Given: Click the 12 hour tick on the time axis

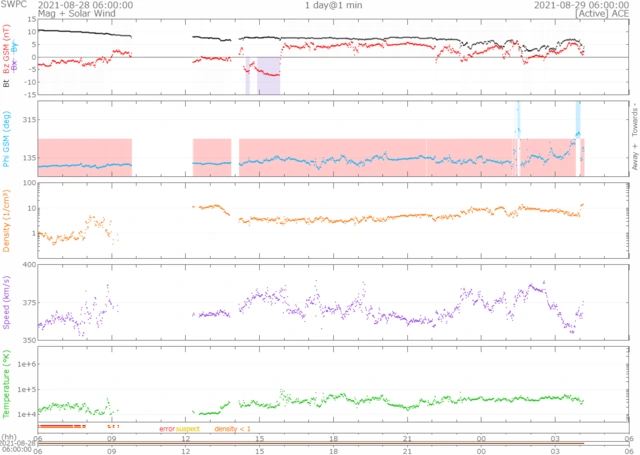Looking at the screenshot, I should coord(185,439).
